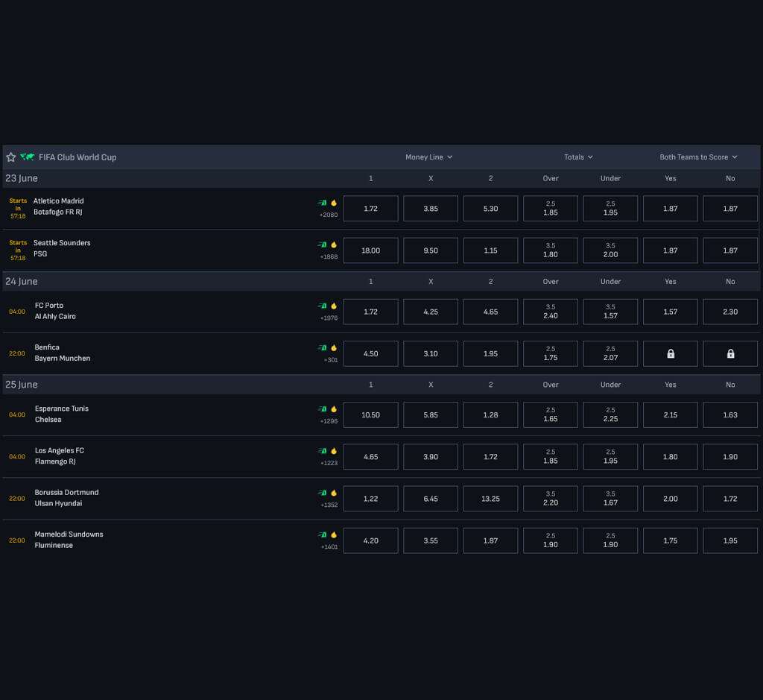Click the 25 June date header
Screen dimensions: 763x700
click(x=22, y=385)
